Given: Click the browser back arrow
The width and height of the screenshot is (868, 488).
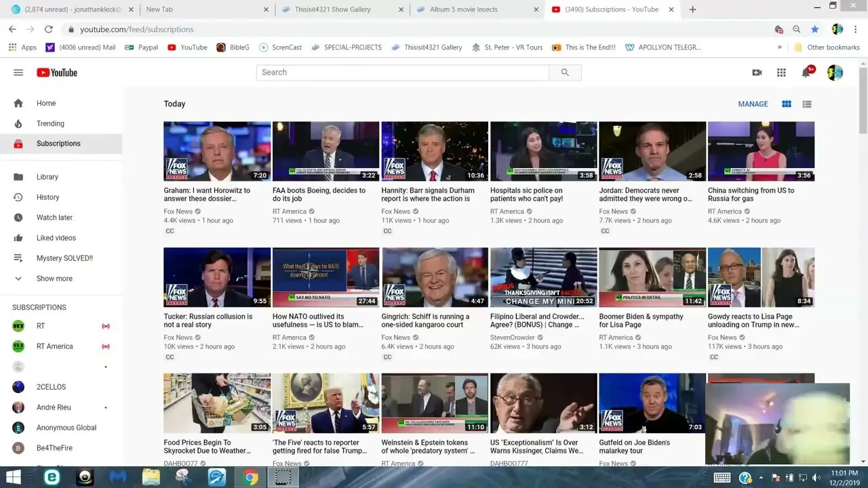Looking at the screenshot, I should [x=12, y=29].
